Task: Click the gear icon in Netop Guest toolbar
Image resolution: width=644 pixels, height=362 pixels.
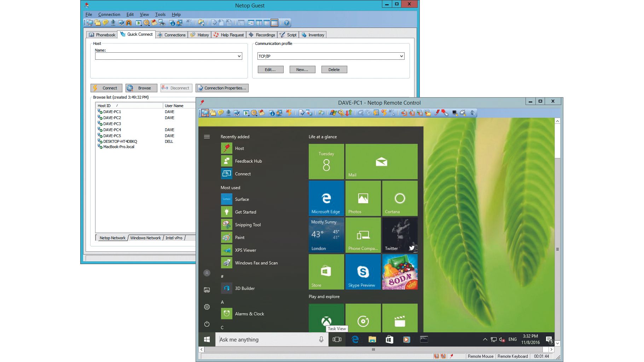Action: (x=146, y=23)
